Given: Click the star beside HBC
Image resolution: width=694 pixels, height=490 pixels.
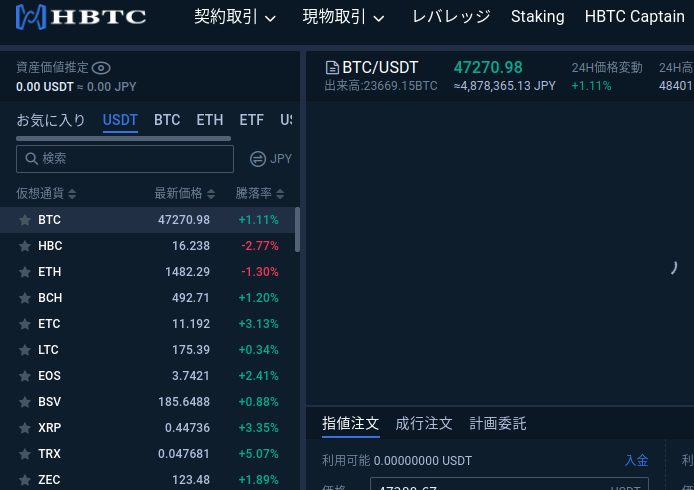Looking at the screenshot, I should 25,246.
